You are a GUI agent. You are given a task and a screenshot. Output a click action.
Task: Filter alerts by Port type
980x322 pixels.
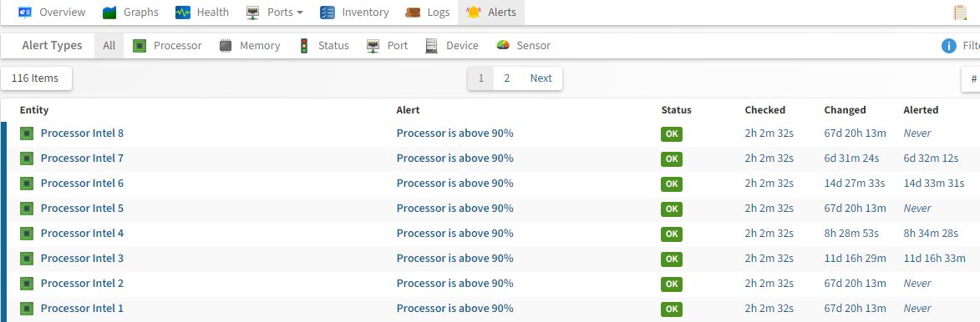pos(388,46)
